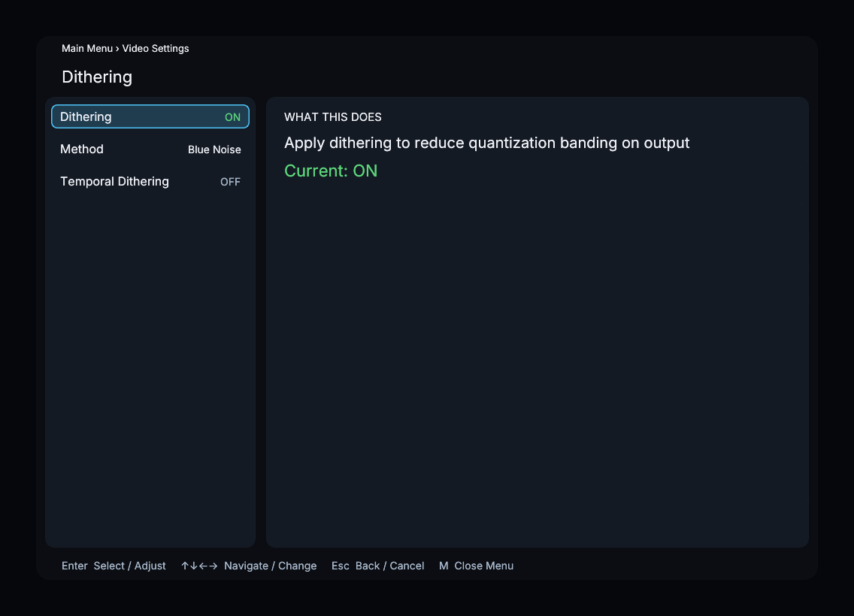Screen dimensions: 854x616
Task: Click the dithering description text
Action: tap(487, 143)
